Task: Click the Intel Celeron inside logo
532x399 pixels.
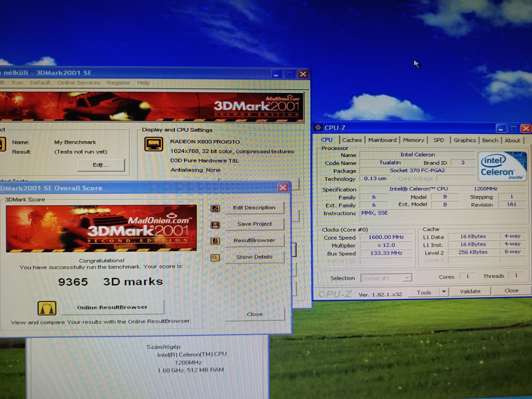Action: [x=502, y=166]
